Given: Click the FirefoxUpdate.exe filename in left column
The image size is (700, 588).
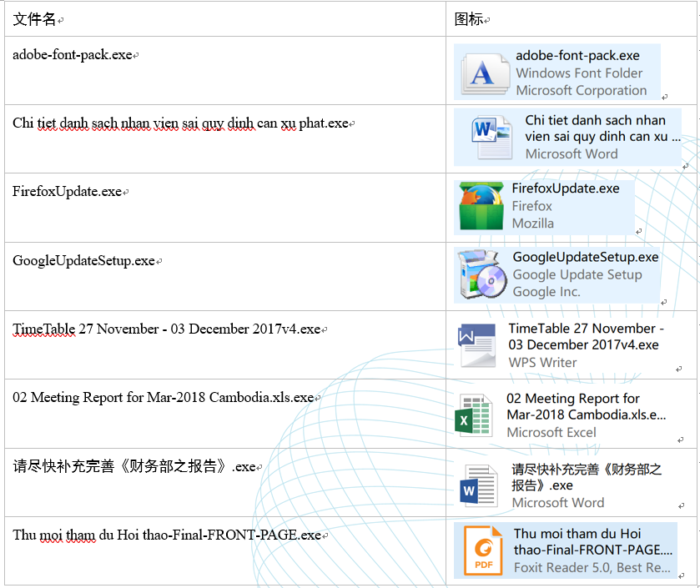Looking at the screenshot, I should (67, 191).
